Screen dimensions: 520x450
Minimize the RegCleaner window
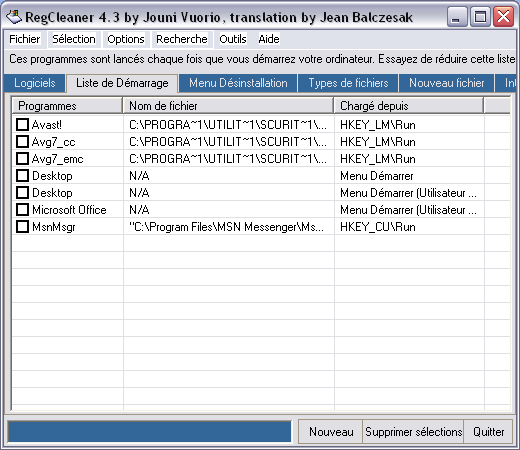[456, 17]
